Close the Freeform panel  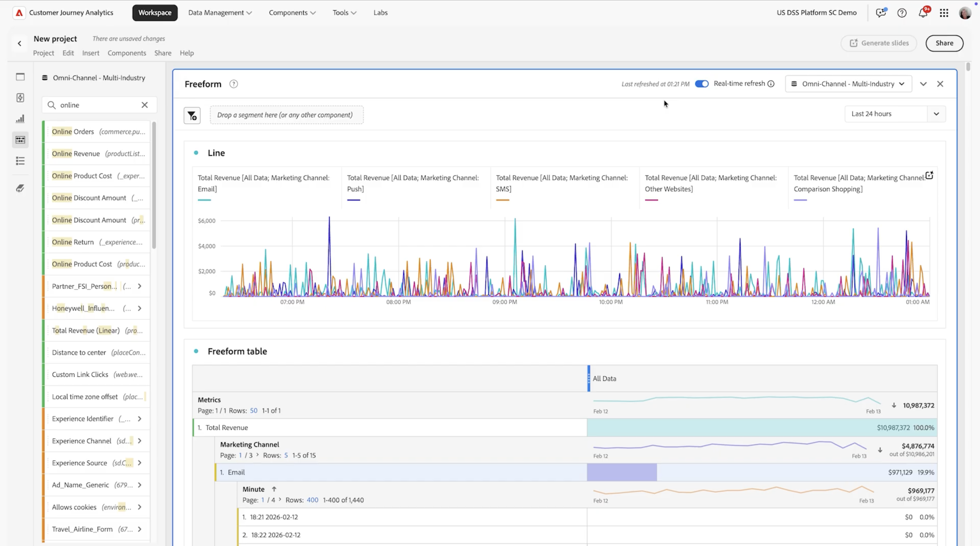tap(940, 84)
